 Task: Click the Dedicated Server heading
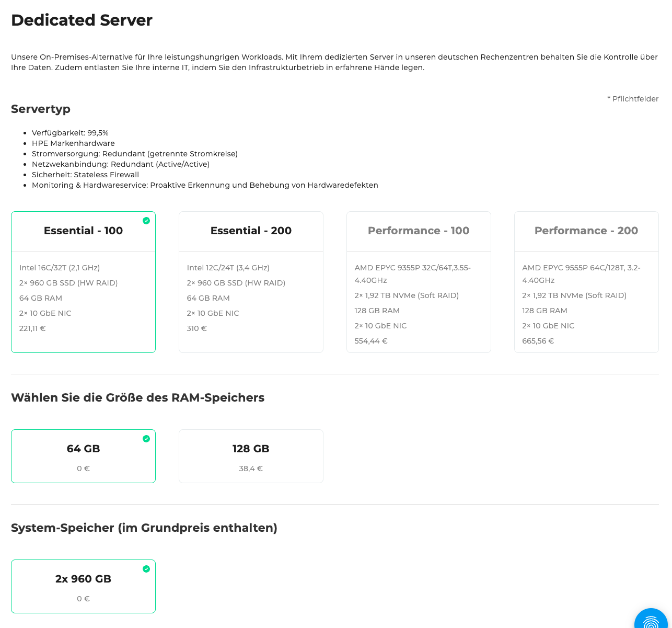point(82,20)
